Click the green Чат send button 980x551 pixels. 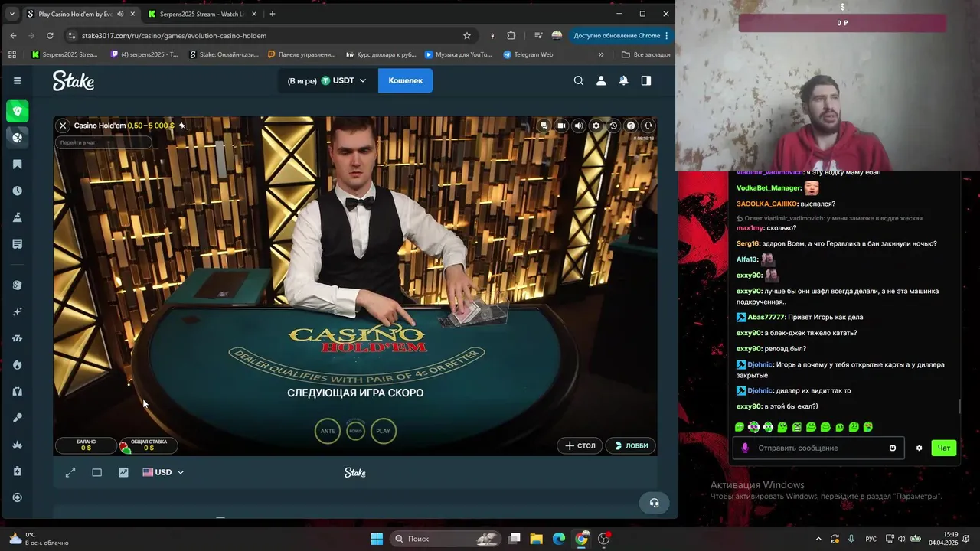coord(944,448)
